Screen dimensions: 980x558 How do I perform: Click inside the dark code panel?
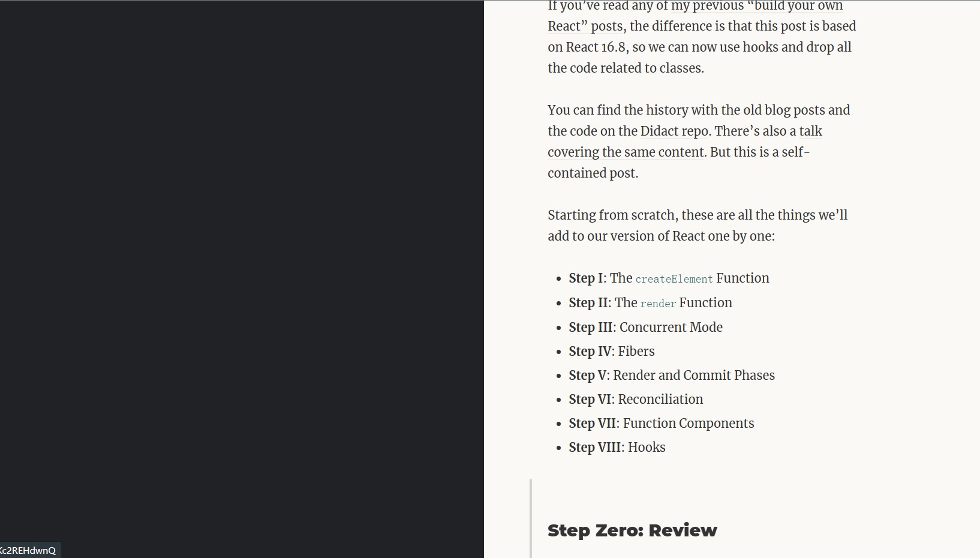[x=242, y=270]
